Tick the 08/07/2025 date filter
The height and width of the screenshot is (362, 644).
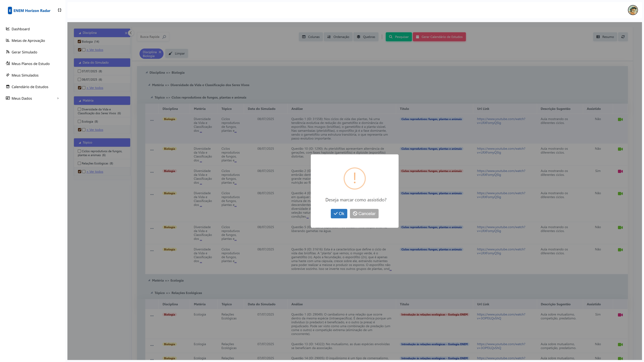[79, 80]
